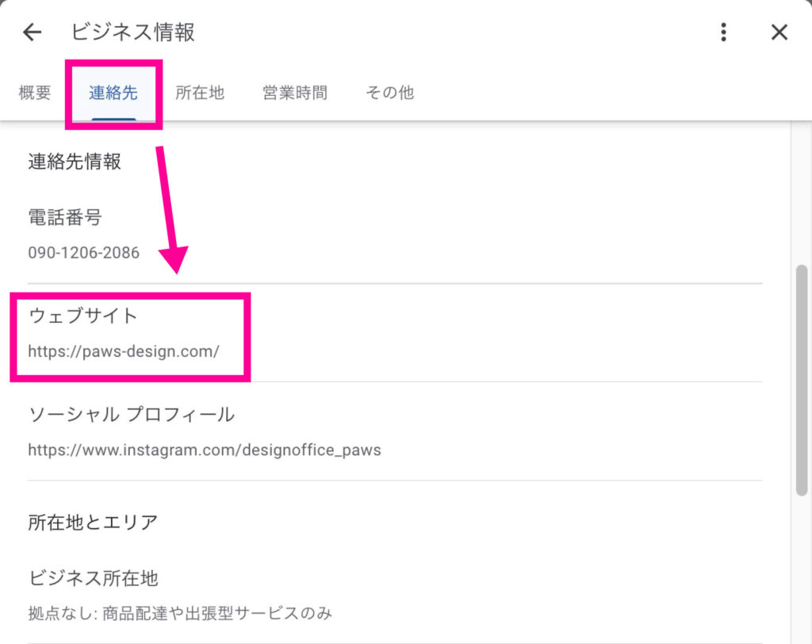The image size is (812, 644).
Task: Click the back arrow icon
Action: pyautogui.click(x=32, y=32)
